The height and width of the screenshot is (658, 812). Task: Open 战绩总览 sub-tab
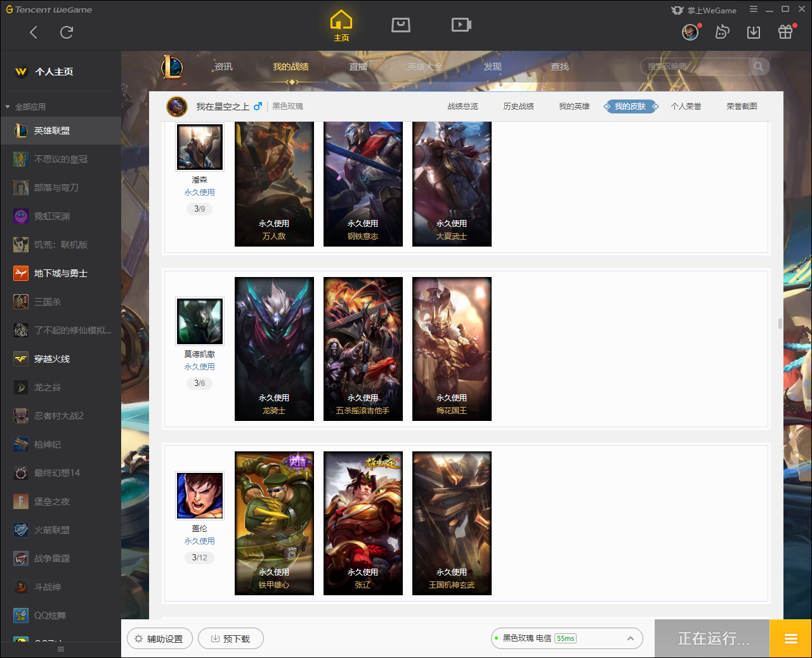[x=462, y=106]
